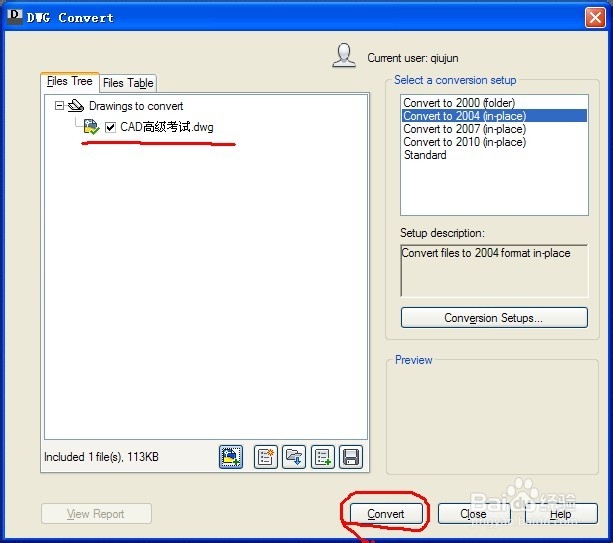Select Convert to 2010 (in-place) setup

click(494, 142)
